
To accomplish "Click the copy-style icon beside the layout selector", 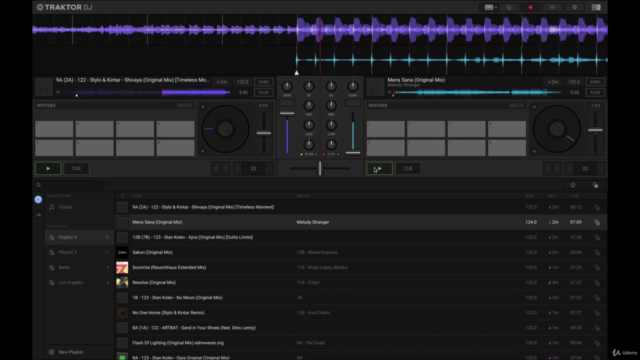I will pos(509,7).
